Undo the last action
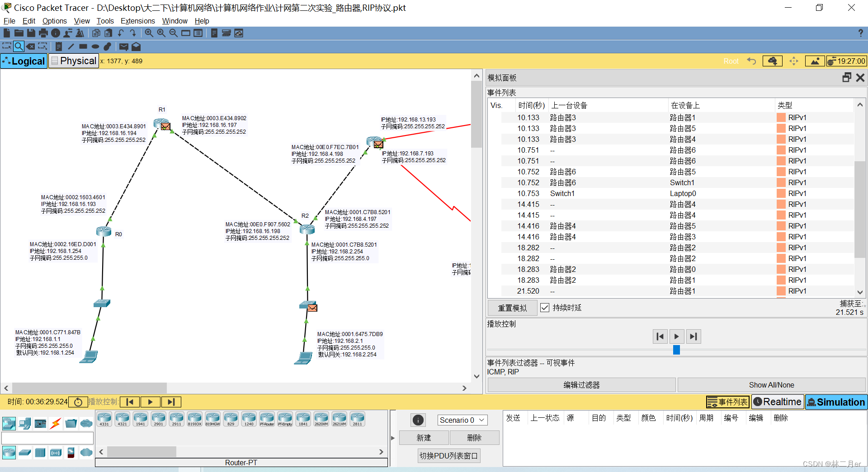This screenshot has height=472, width=868. (121, 33)
